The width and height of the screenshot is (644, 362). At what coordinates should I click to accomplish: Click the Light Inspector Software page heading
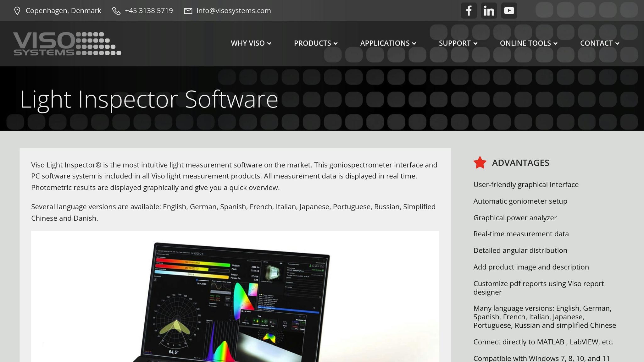[149, 99]
